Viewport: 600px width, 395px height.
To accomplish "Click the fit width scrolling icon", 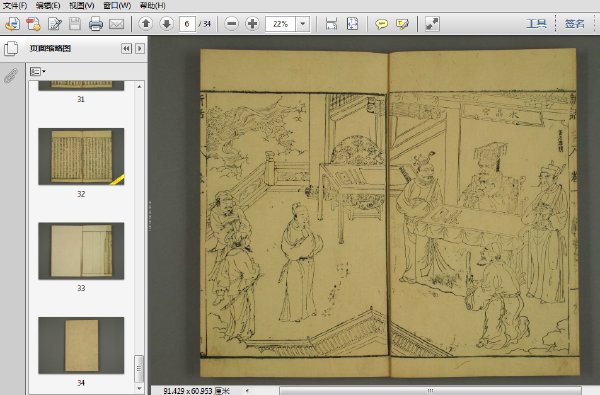I will point(331,24).
